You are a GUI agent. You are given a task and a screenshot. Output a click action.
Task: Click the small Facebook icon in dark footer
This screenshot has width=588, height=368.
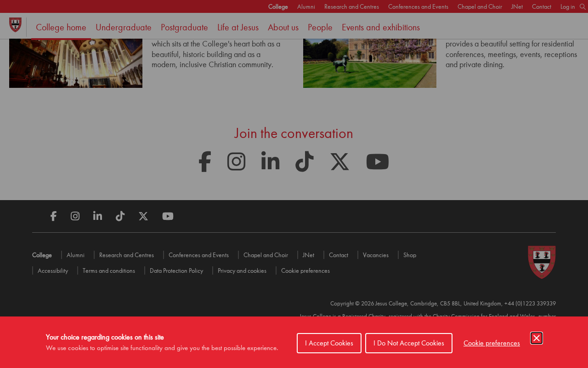[53, 216]
